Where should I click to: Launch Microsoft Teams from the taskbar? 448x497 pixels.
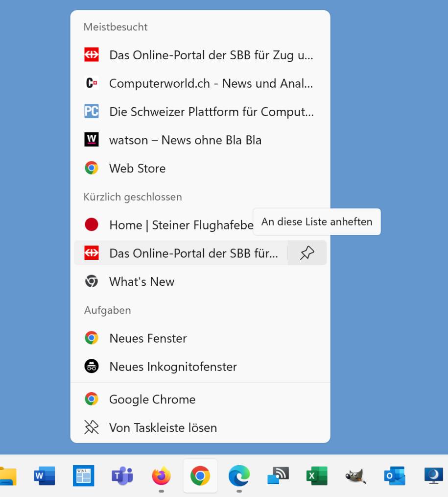(x=122, y=475)
